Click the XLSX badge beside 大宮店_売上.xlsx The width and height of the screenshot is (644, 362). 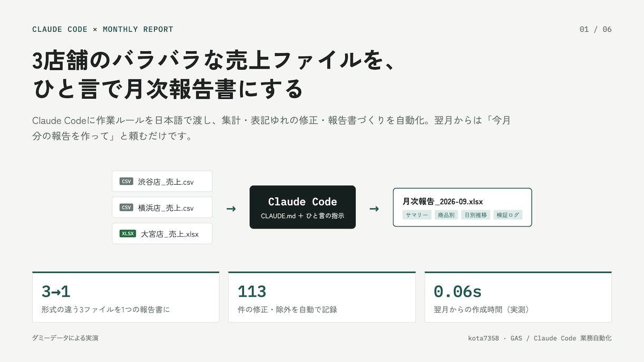pos(128,234)
